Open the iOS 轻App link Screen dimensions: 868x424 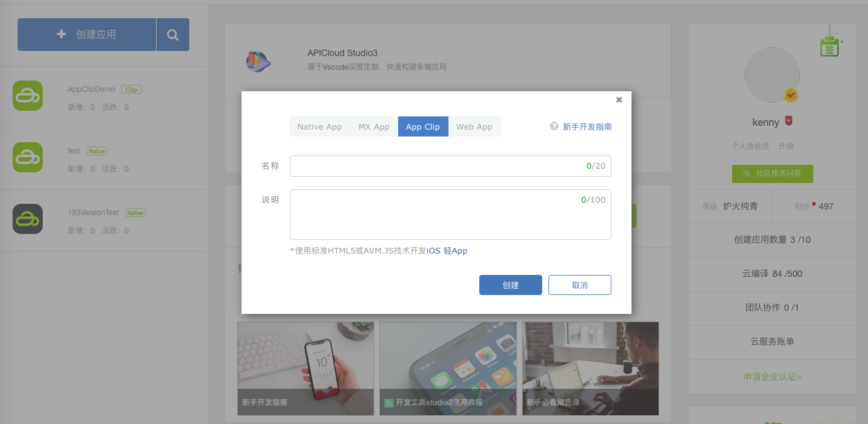pos(447,250)
